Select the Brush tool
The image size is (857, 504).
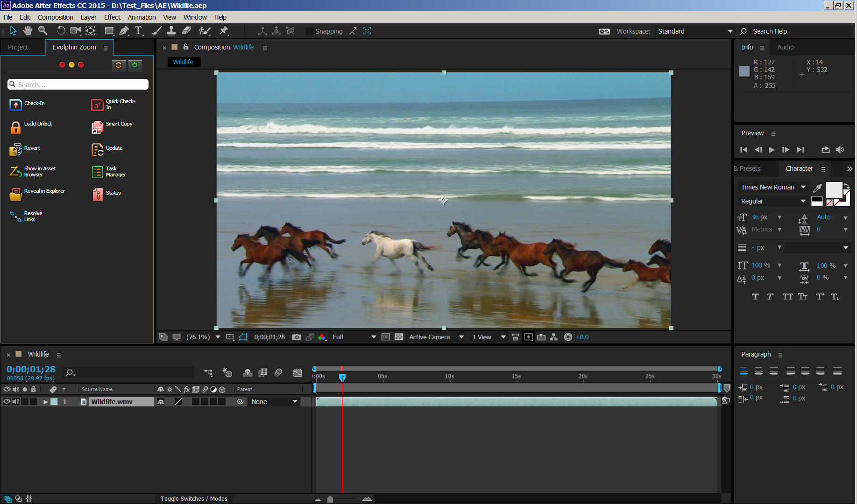coord(157,31)
